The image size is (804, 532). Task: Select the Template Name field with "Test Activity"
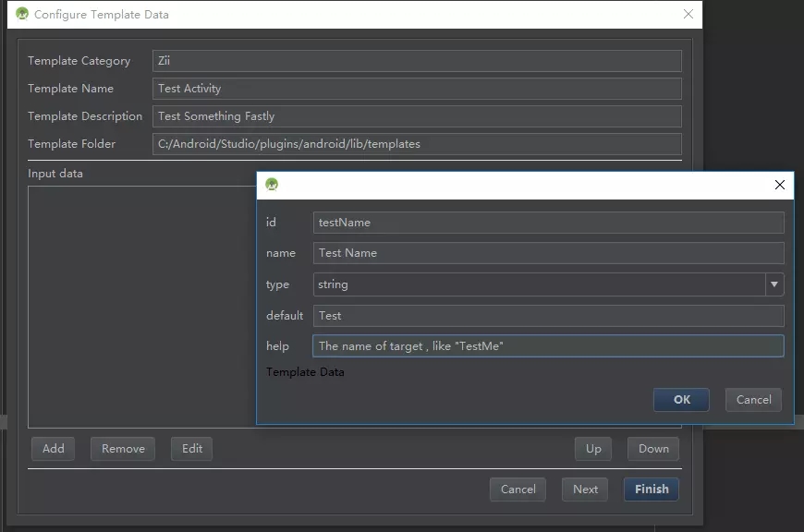(x=416, y=89)
